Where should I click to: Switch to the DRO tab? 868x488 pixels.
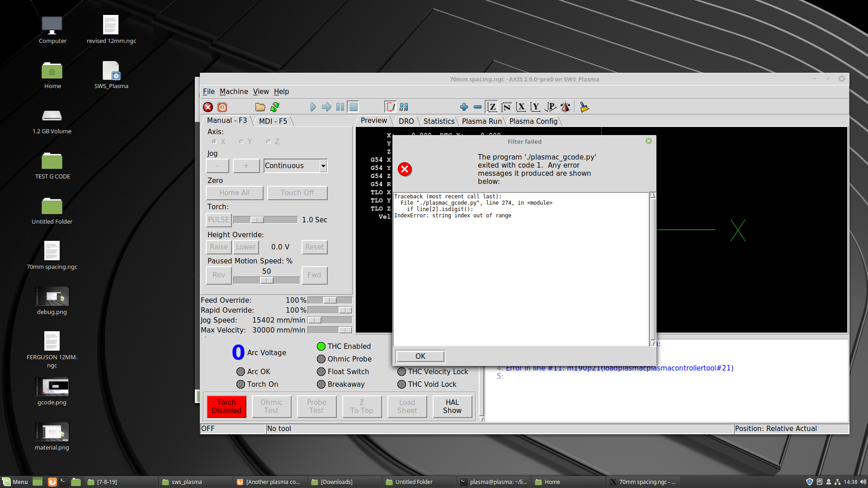tap(406, 121)
